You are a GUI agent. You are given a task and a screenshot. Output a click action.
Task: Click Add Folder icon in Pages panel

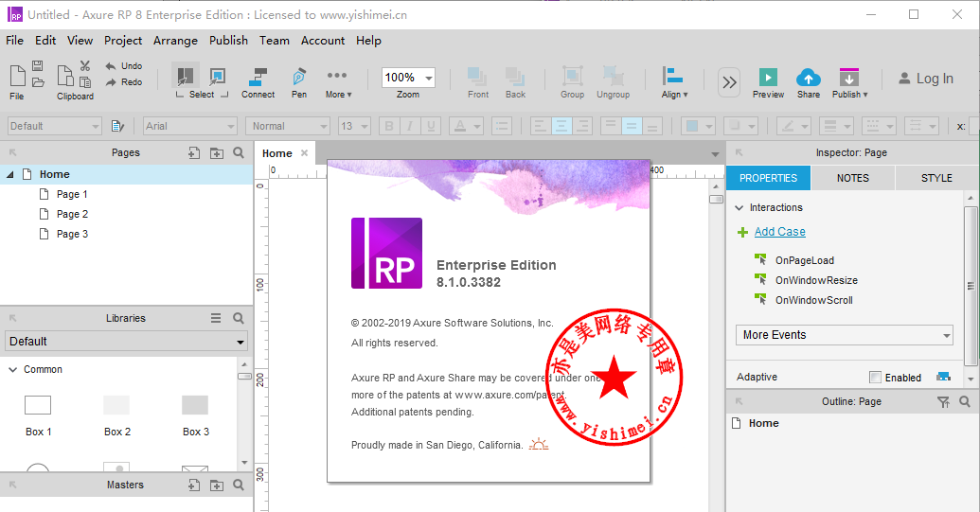pos(216,153)
